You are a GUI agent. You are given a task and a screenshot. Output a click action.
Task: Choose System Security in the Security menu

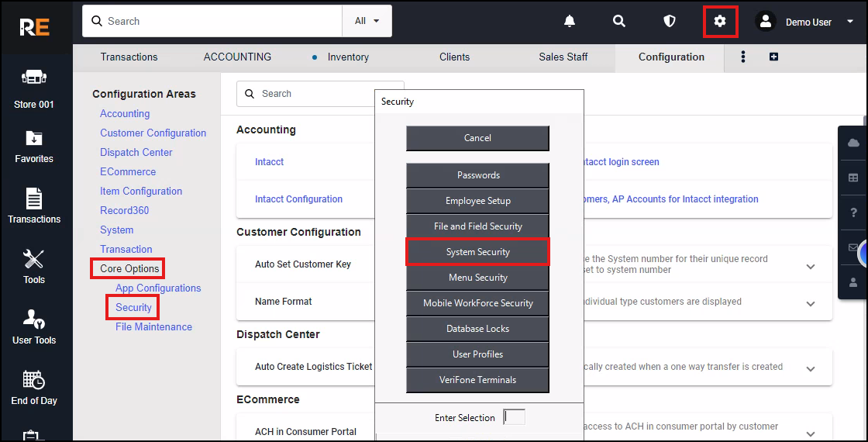(477, 252)
